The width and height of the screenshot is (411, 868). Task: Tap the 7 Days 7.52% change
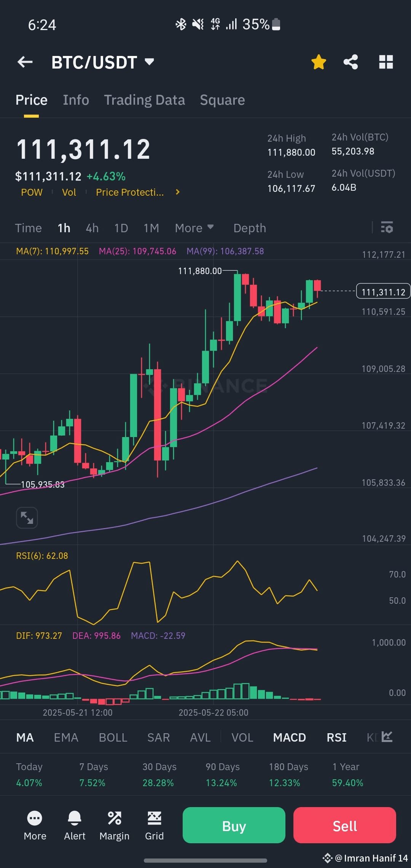(x=92, y=783)
